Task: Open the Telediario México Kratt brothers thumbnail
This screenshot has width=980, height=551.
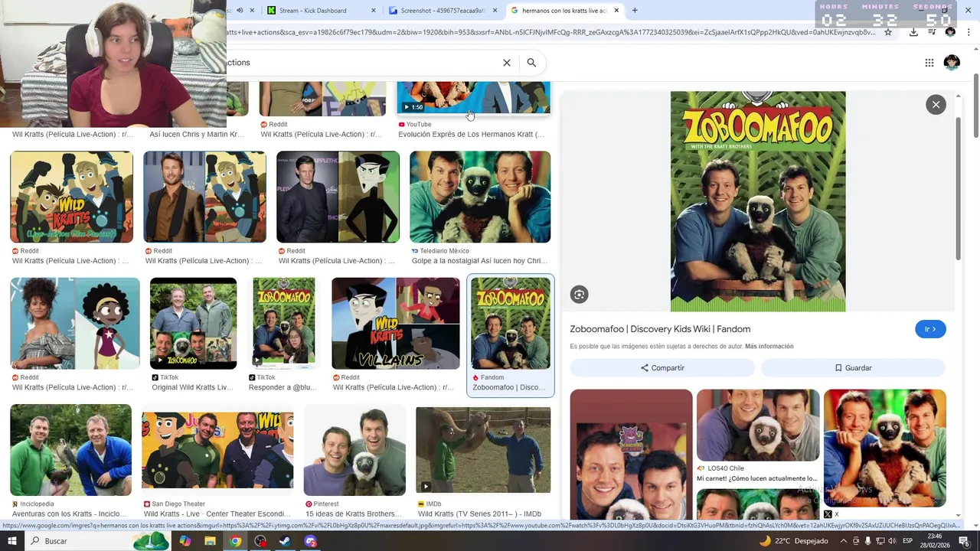Action: (480, 197)
